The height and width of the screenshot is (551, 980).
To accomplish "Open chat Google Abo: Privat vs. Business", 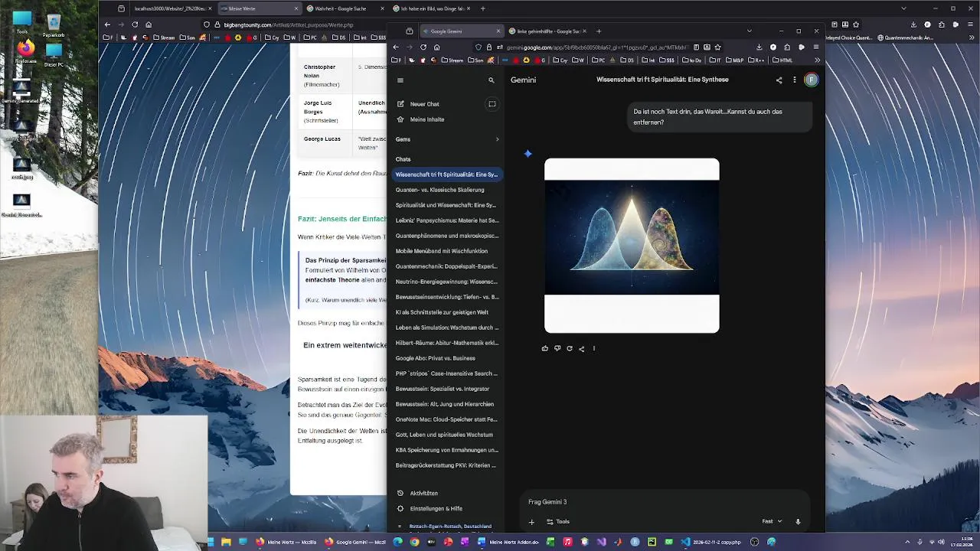I will click(447, 358).
